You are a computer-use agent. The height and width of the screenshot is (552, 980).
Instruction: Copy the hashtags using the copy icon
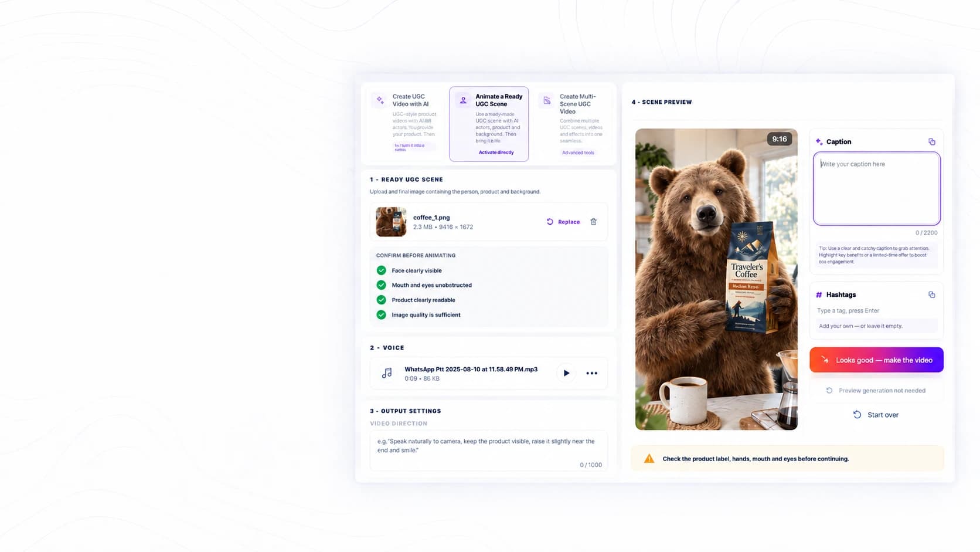click(x=932, y=295)
